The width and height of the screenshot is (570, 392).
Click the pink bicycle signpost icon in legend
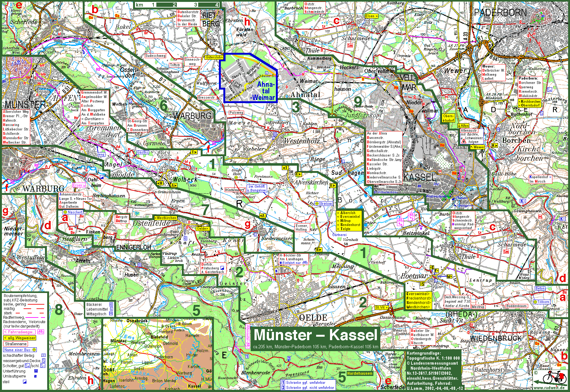tap(41, 332)
